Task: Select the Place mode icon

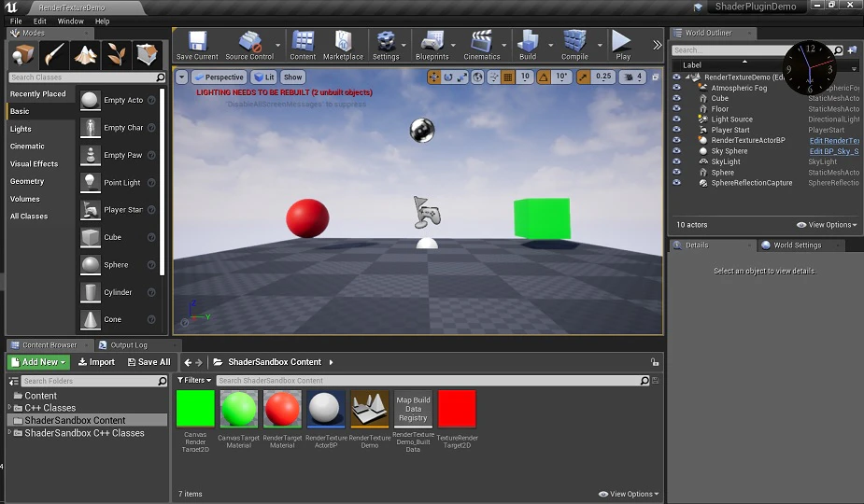Action: [x=23, y=54]
